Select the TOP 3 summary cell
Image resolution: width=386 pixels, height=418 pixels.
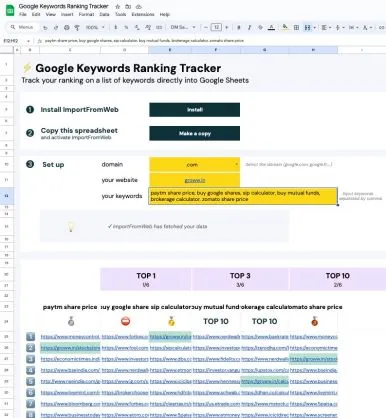[240, 279]
